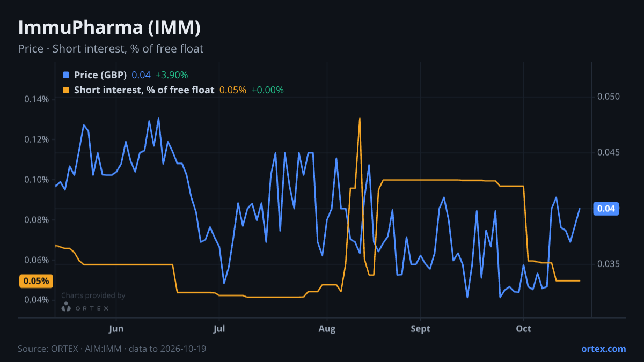644x362 pixels.
Task: Click the 0.04 legend price value
Action: (x=141, y=75)
